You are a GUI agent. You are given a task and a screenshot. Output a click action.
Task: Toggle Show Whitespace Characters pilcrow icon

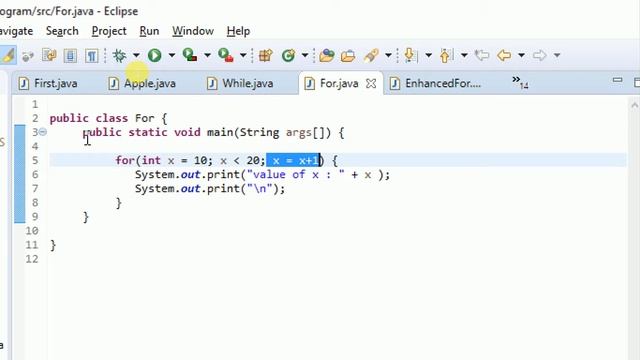click(92, 55)
